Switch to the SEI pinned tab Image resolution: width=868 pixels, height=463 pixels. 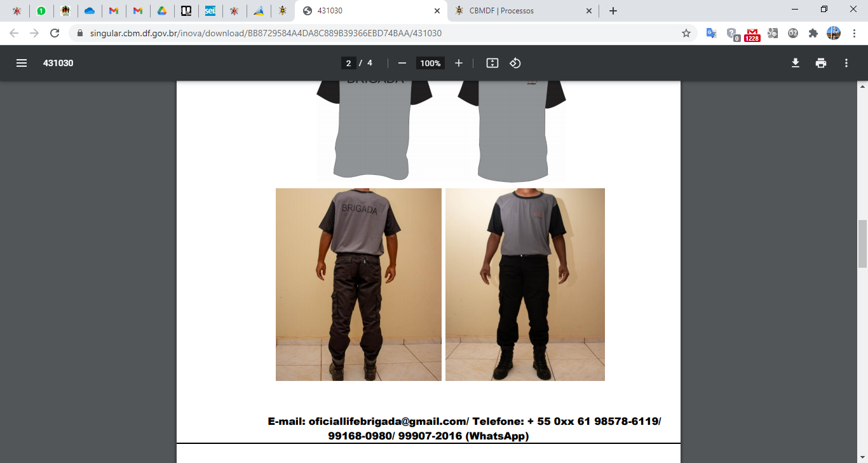point(210,11)
